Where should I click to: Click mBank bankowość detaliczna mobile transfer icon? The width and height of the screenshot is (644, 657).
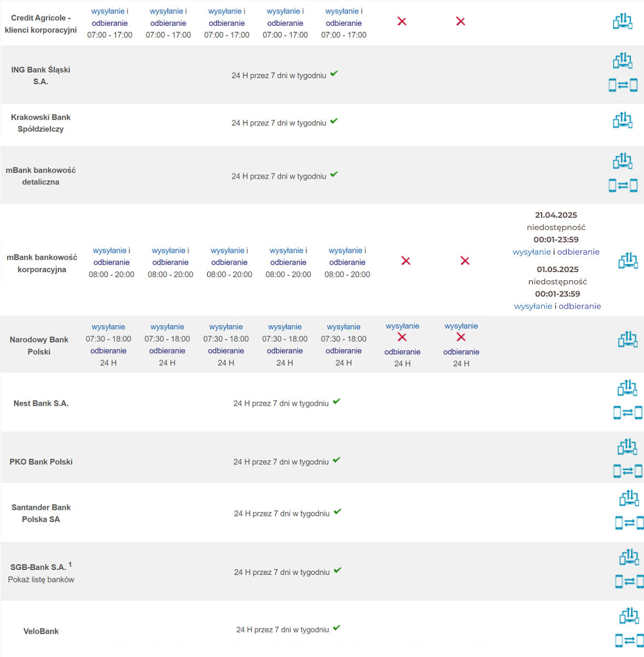pyautogui.click(x=623, y=186)
